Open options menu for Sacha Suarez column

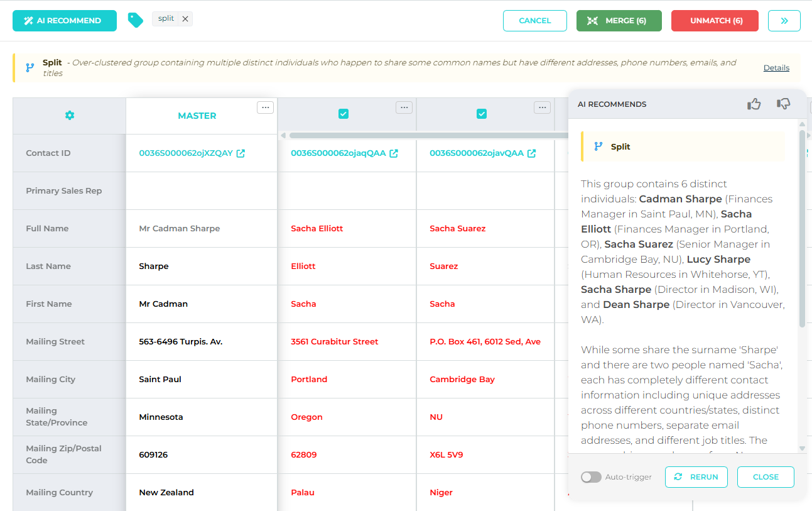(543, 107)
